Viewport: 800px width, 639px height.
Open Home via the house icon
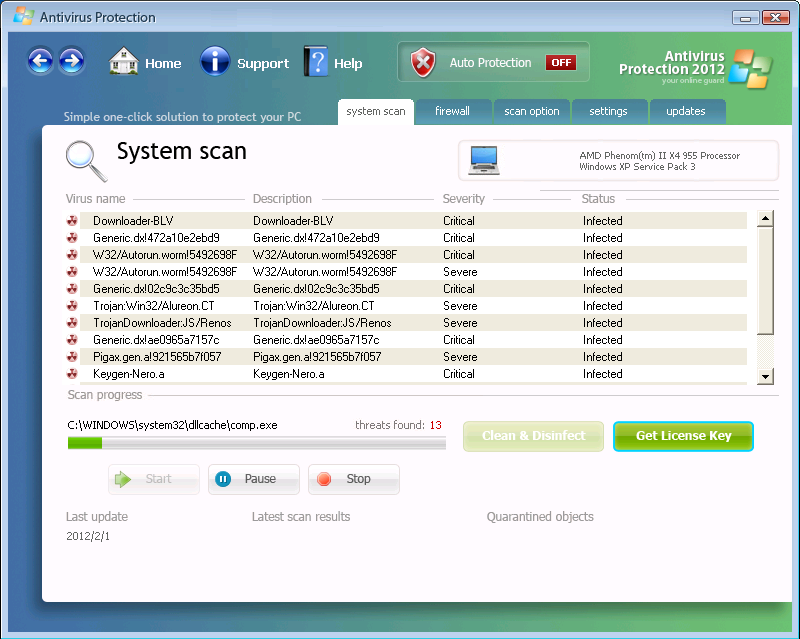[x=123, y=62]
